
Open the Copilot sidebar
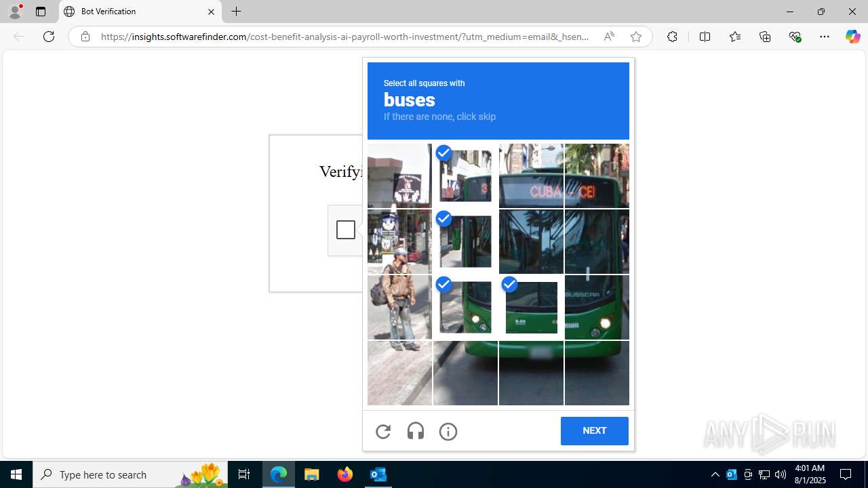852,37
